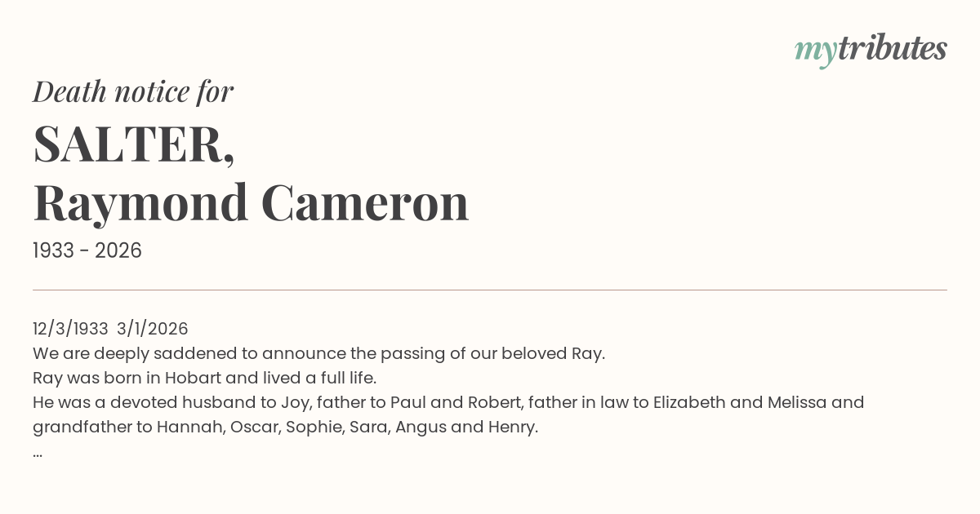Click the "We are deeply saddened" sentence
The height and width of the screenshot is (514, 980).
click(318, 353)
